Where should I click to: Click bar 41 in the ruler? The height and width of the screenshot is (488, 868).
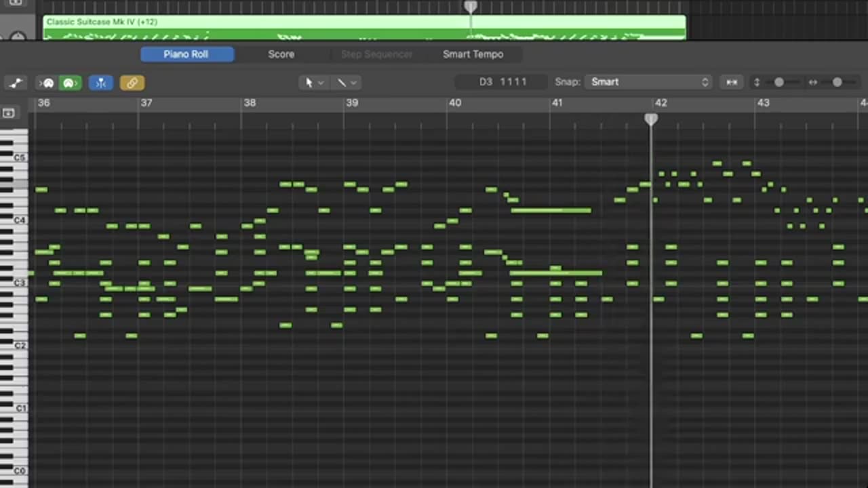pyautogui.click(x=557, y=103)
